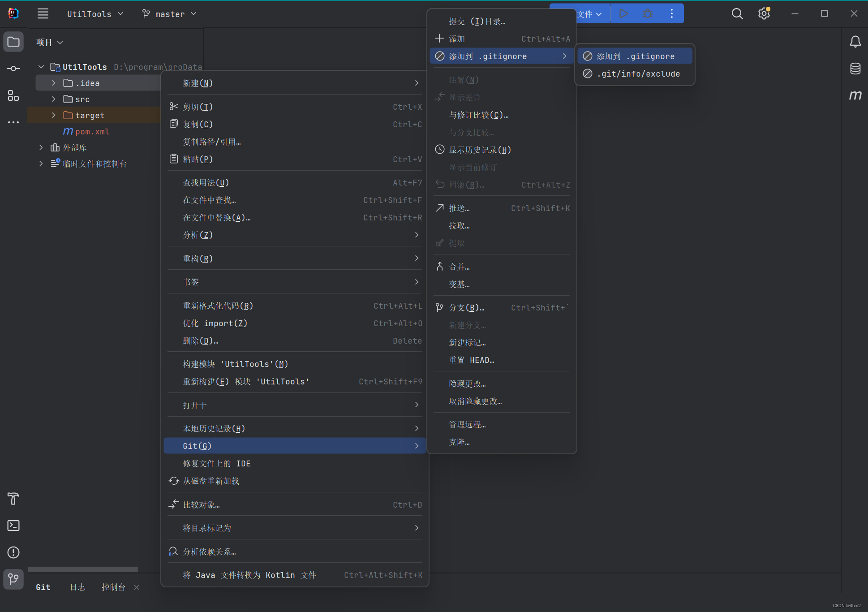Viewport: 868px width, 612px height.
Task: Open the 重构(R) submenu
Action: [295, 259]
